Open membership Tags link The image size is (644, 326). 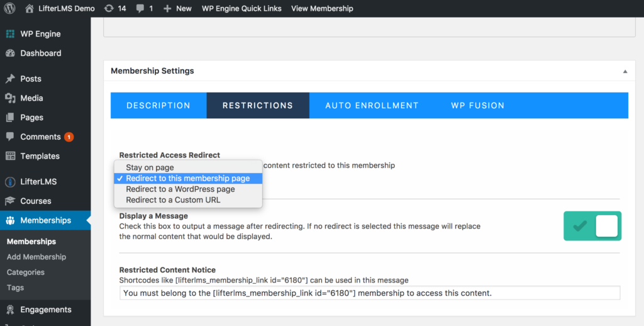pyautogui.click(x=15, y=288)
